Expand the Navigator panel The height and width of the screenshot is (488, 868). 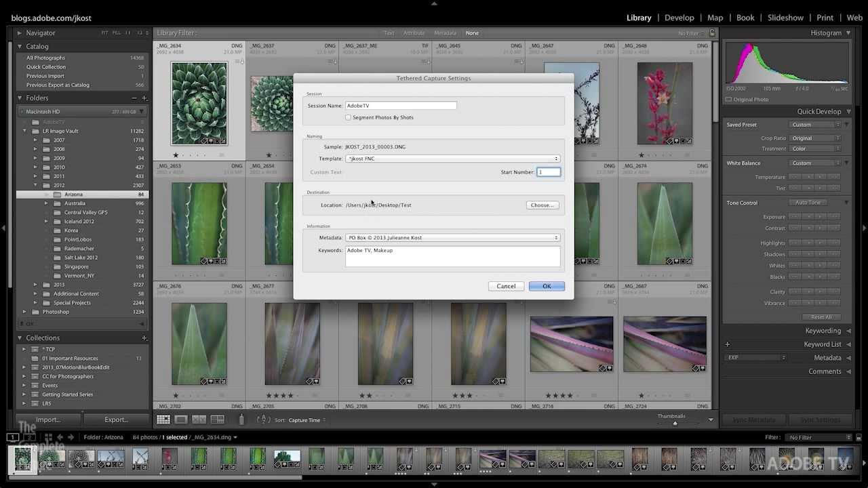(x=20, y=33)
